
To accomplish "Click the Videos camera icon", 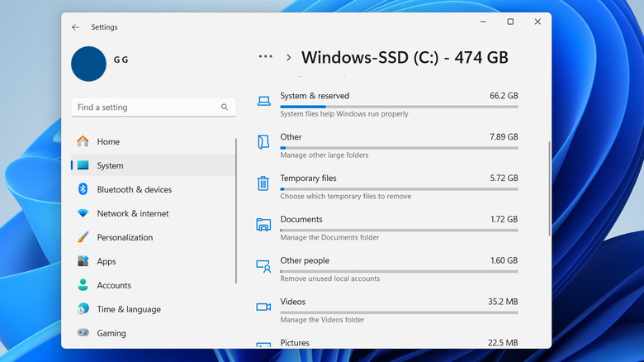I will coord(263,307).
